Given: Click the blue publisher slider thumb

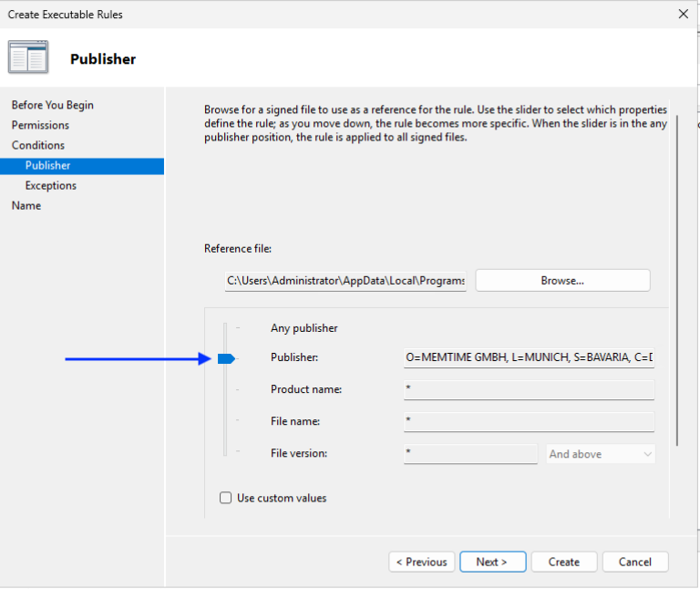Looking at the screenshot, I should 226,358.
